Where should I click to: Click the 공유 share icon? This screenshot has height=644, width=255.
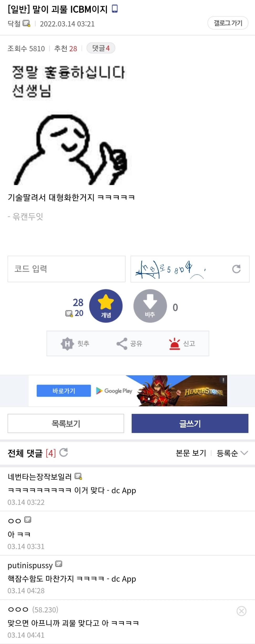pyautogui.click(x=122, y=344)
